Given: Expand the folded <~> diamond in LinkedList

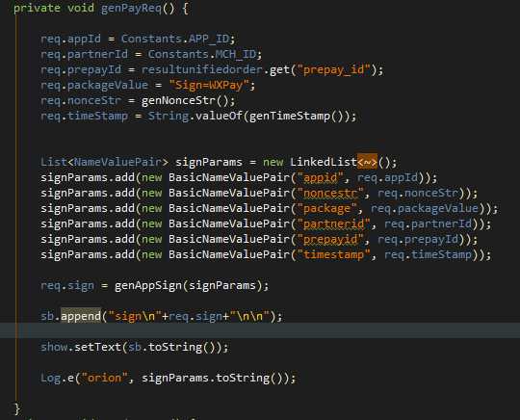Looking at the screenshot, I should (x=367, y=162).
